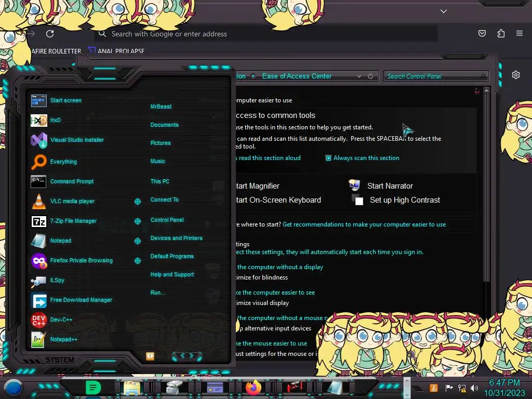Viewport: 532px width, 399px height.
Task: Click shutdown options arrows in start menu
Action: 187,356
